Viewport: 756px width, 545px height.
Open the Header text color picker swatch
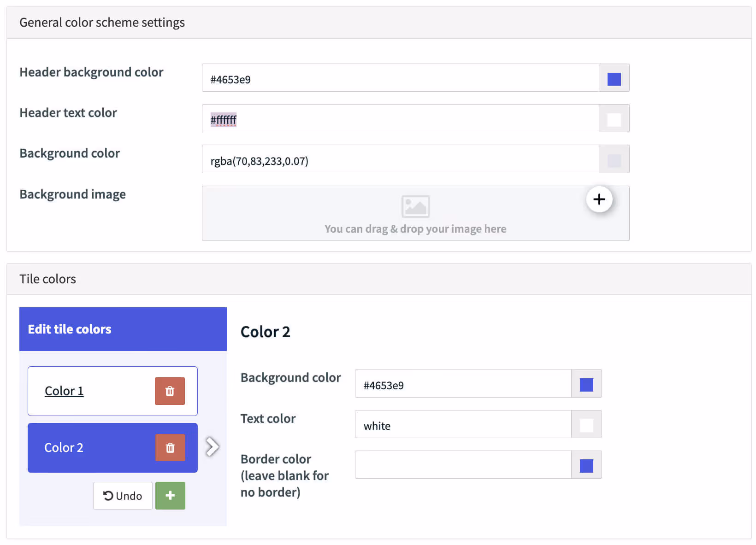coord(614,118)
